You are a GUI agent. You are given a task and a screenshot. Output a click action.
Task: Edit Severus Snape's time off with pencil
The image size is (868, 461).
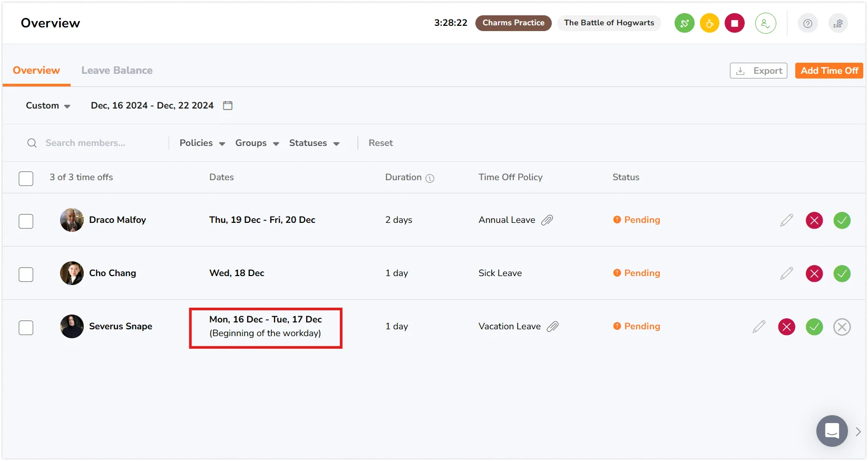(759, 327)
